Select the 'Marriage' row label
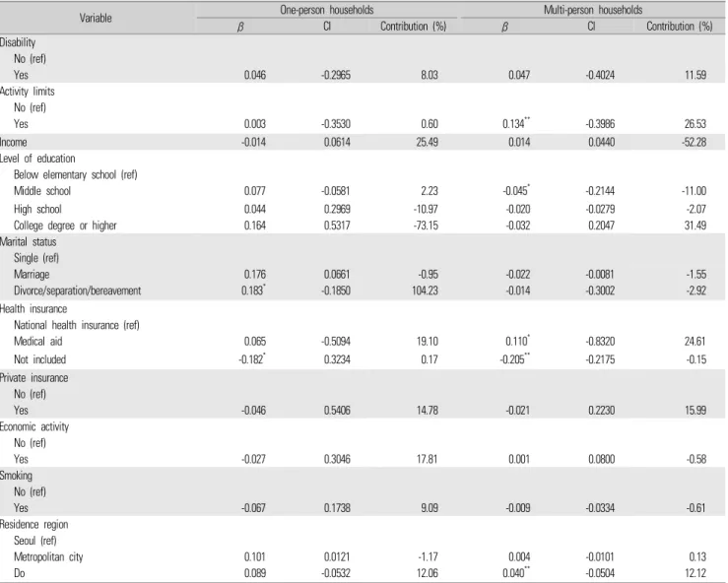728x583 pixels. (32, 275)
